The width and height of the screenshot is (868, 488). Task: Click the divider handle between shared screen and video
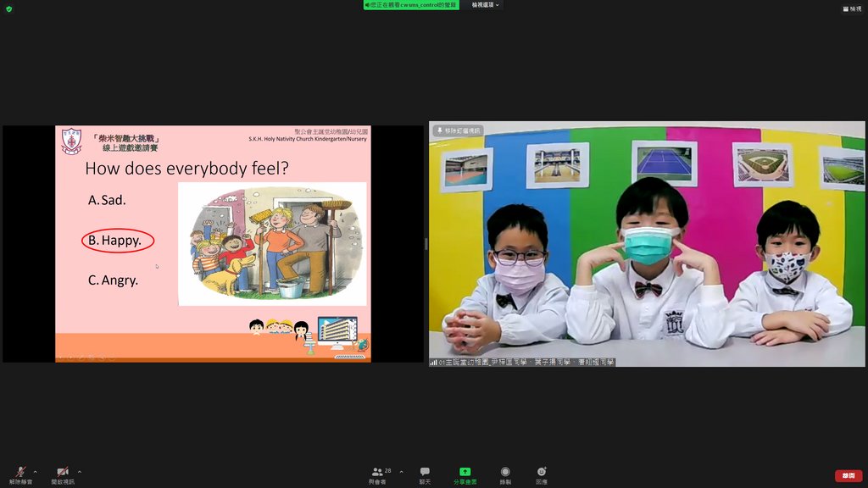426,244
